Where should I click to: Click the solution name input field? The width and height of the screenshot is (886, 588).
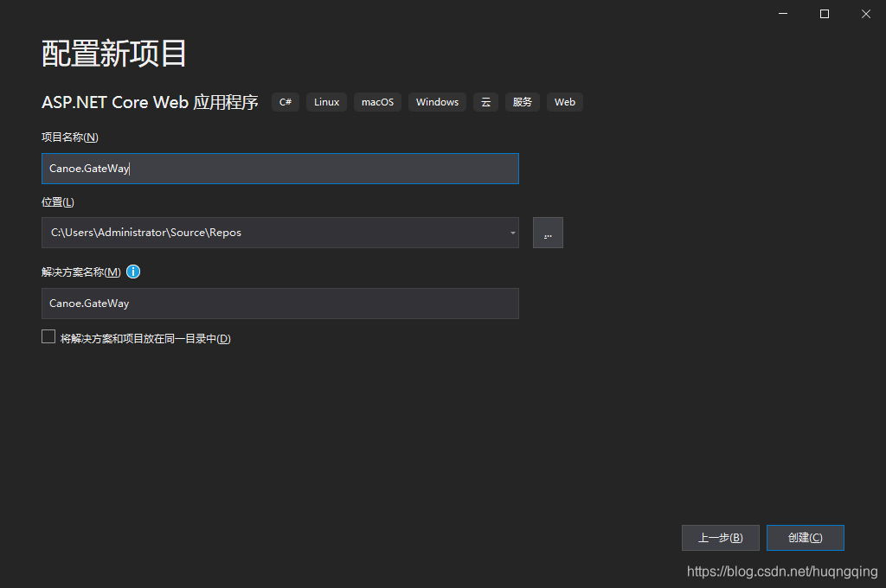click(280, 304)
